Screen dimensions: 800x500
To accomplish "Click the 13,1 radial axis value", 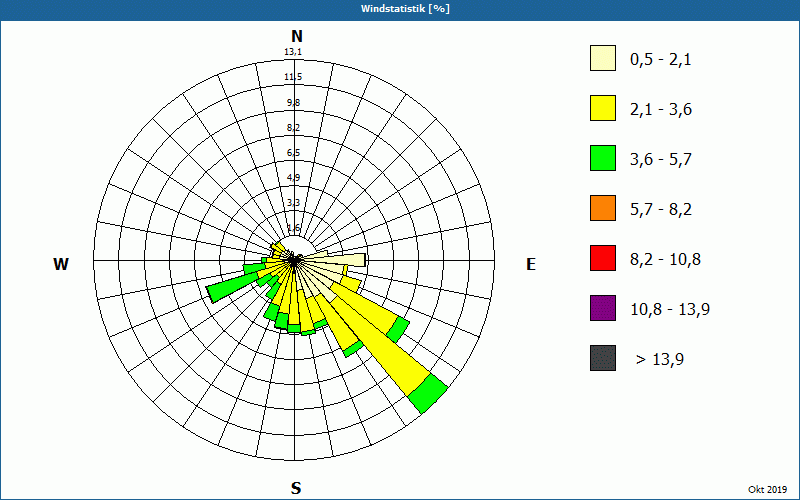I will point(293,52).
